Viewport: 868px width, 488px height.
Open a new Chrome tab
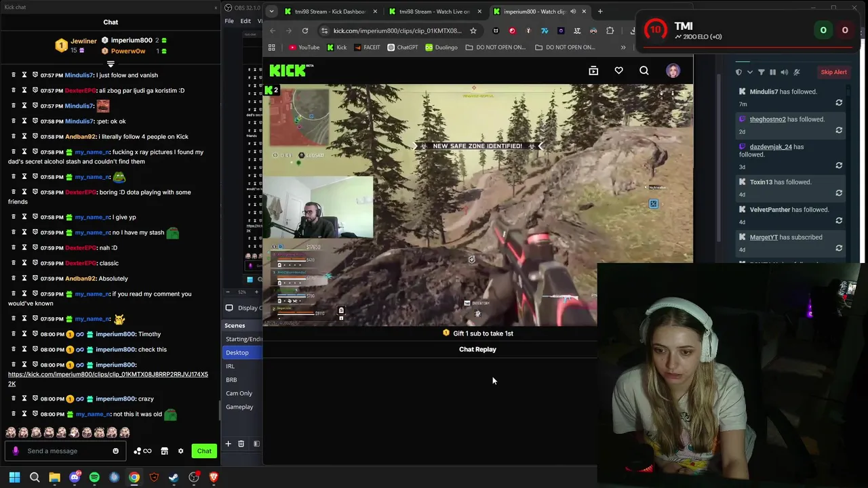click(x=599, y=12)
